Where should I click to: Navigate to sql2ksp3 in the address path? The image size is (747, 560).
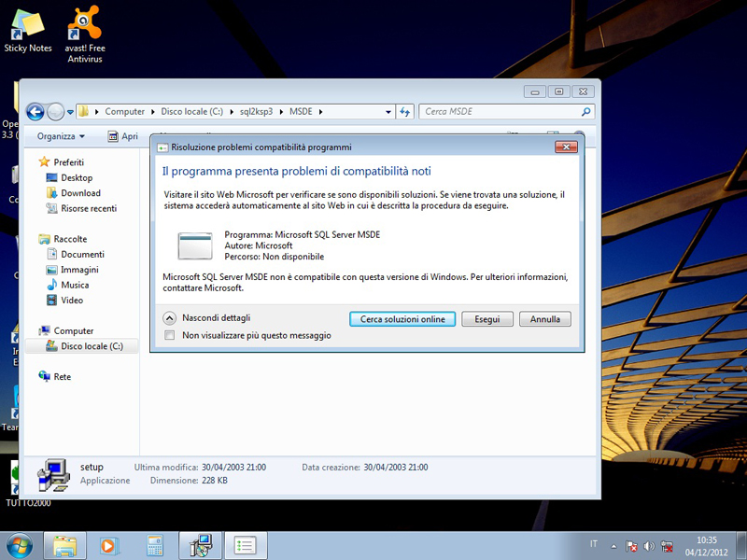pos(256,111)
